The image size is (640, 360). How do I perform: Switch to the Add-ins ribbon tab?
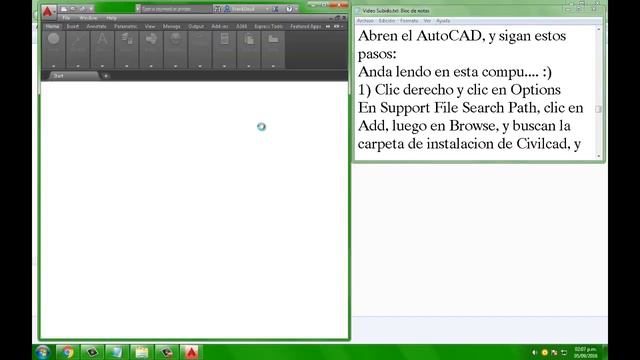[220, 26]
